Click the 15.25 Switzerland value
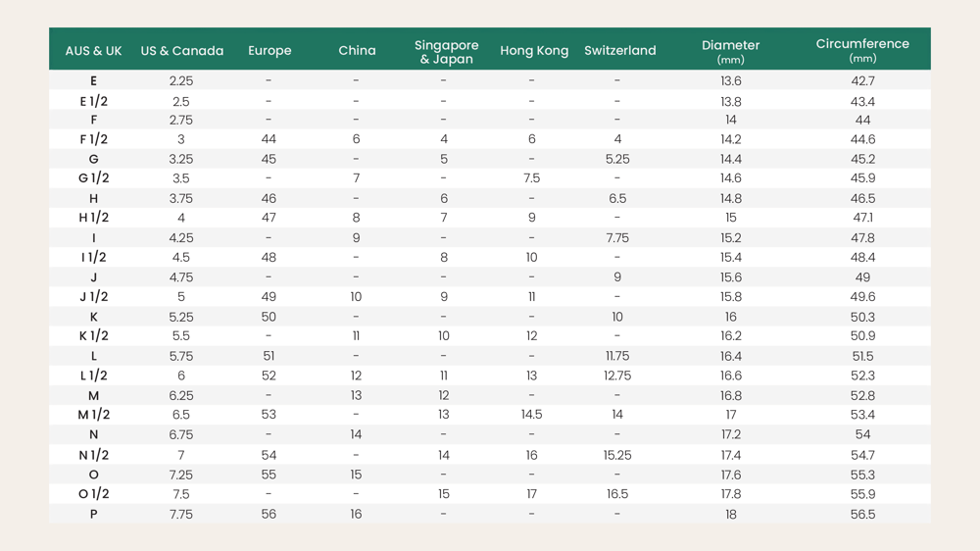This screenshot has width=980, height=551. coord(617,455)
